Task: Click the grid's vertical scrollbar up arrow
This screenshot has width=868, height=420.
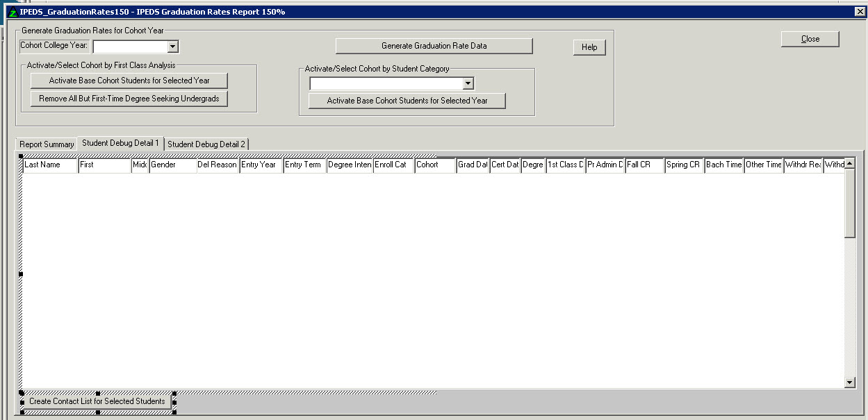Action: click(x=850, y=164)
